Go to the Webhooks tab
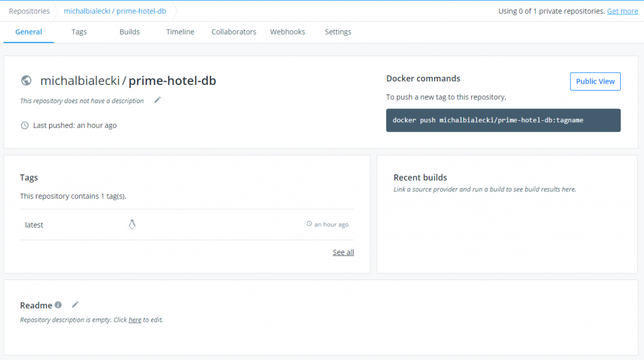Screen dimensions: 644x360 click(287, 32)
